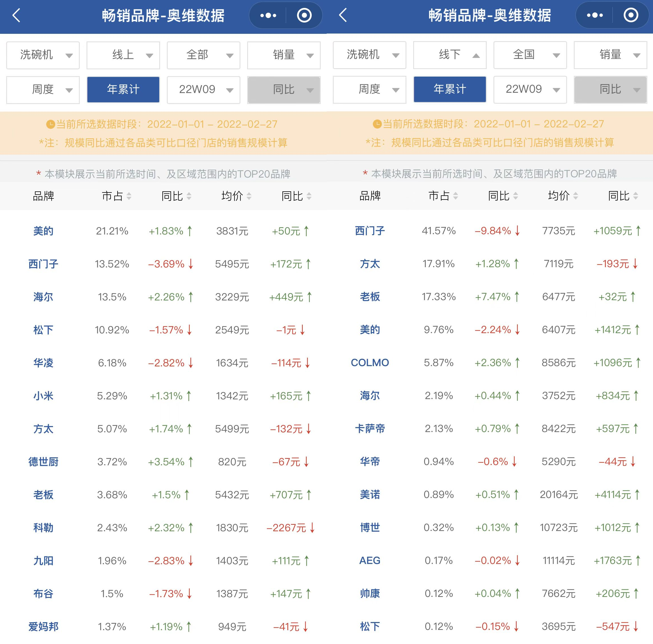The height and width of the screenshot is (644, 653).
Task: Sort left table by market share 同比
Action: coord(176,196)
